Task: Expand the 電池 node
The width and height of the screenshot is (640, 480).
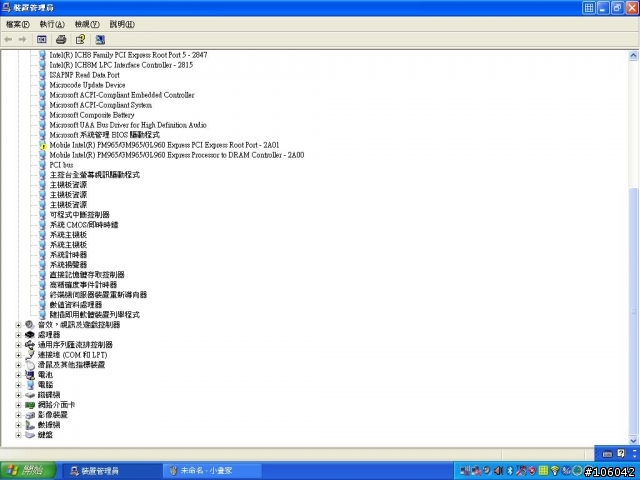Action: (18, 375)
